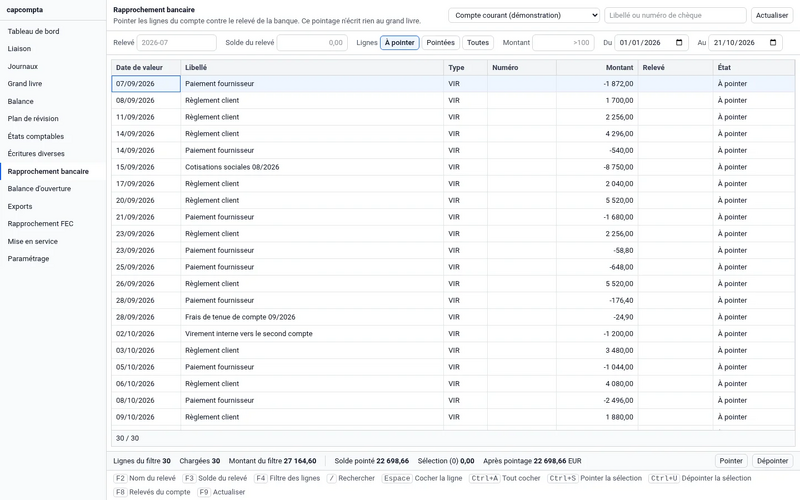Sort by Type column header

click(x=466, y=67)
